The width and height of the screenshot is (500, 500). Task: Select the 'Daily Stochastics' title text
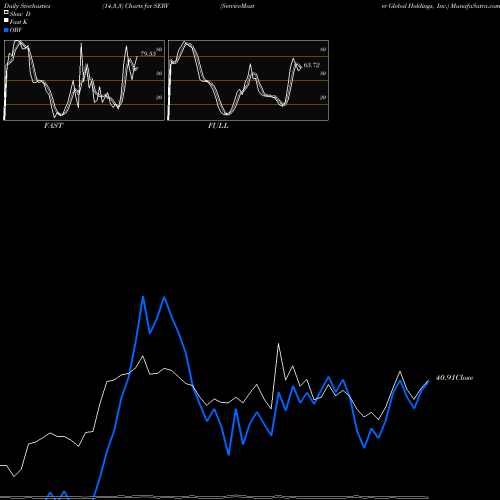[27, 6]
